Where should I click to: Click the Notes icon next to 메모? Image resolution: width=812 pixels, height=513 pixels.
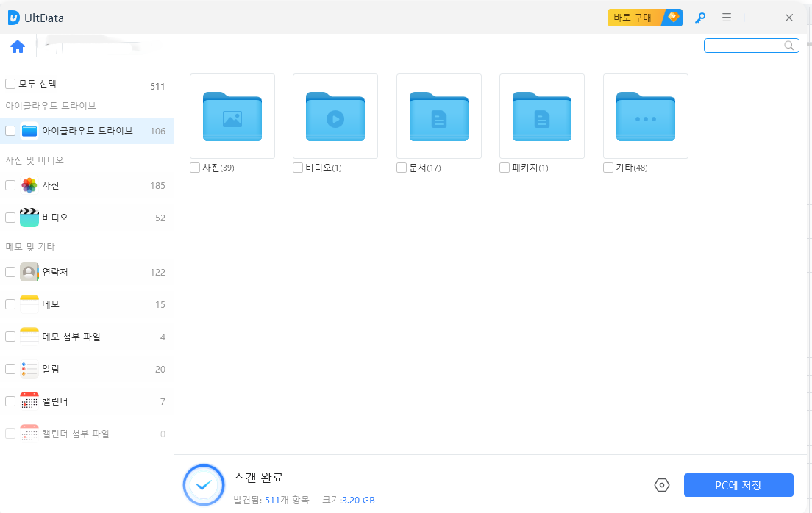coord(29,304)
